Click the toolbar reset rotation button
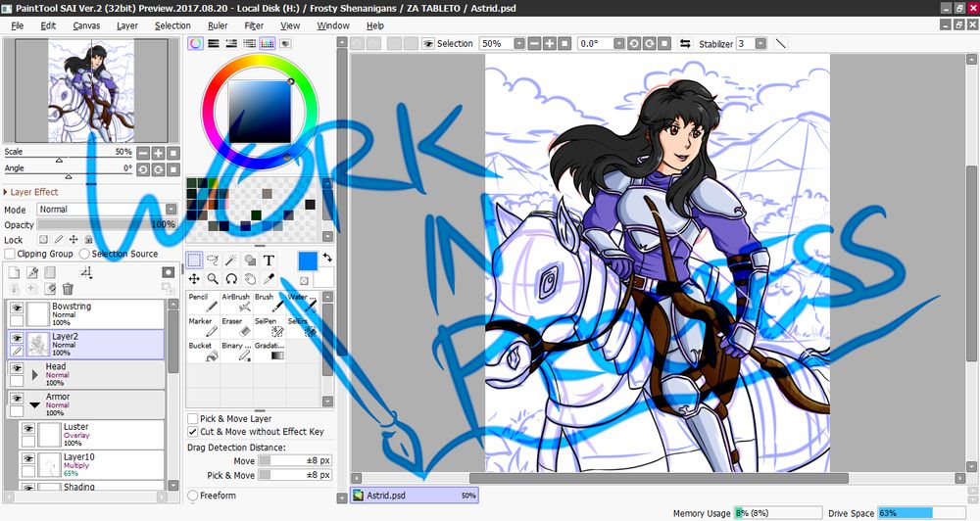Viewport: 980px width, 521px height. (x=664, y=44)
